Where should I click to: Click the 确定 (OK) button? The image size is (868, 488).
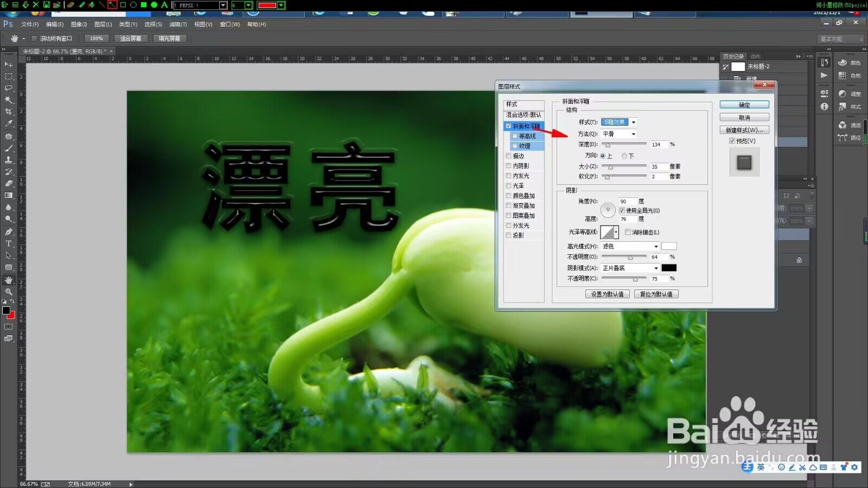[x=744, y=105]
